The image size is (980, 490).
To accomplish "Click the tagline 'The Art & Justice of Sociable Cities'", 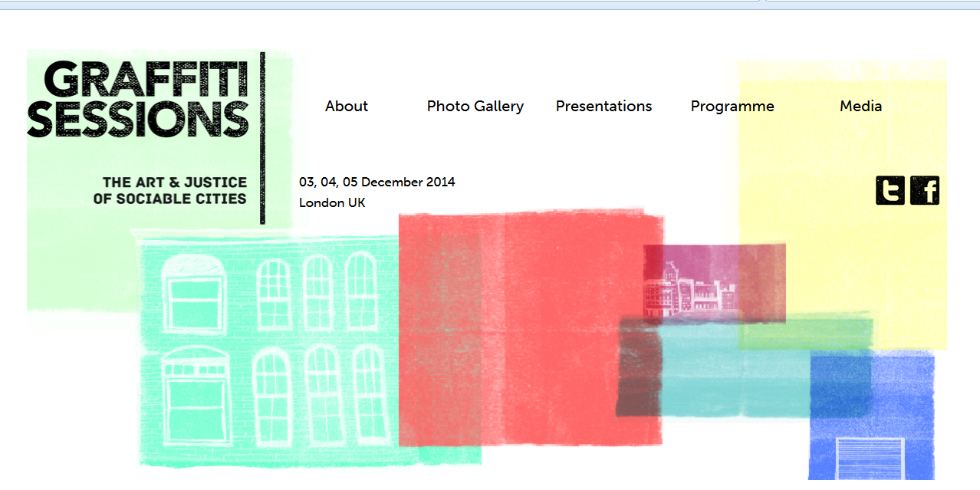I will click(170, 190).
